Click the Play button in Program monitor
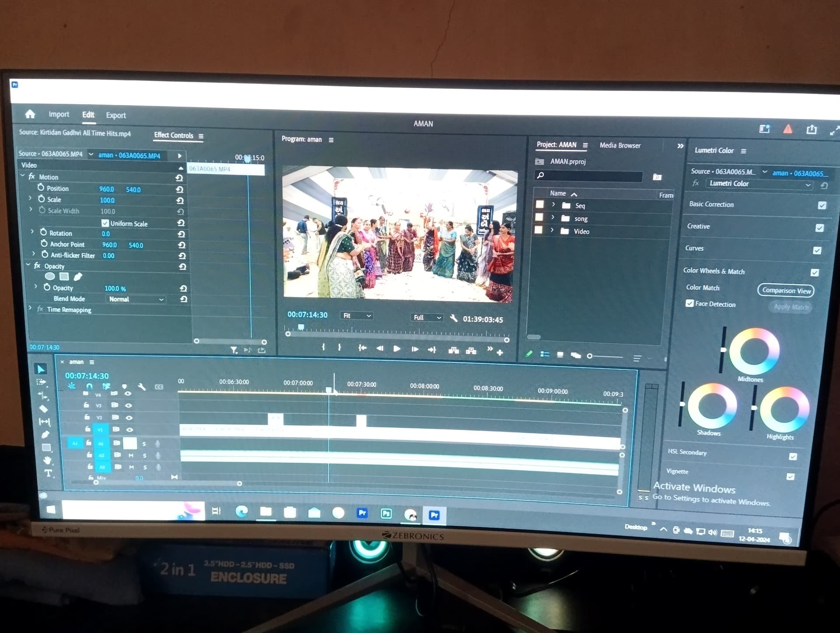 click(x=397, y=349)
